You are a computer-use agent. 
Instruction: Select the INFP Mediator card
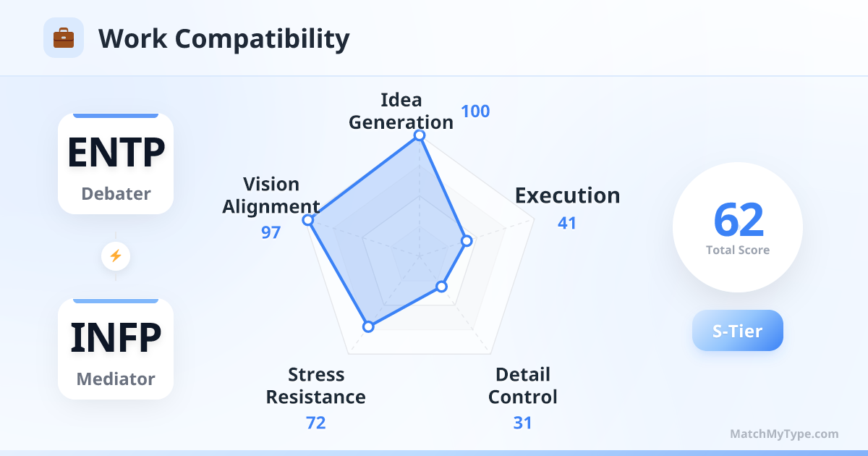point(116,349)
